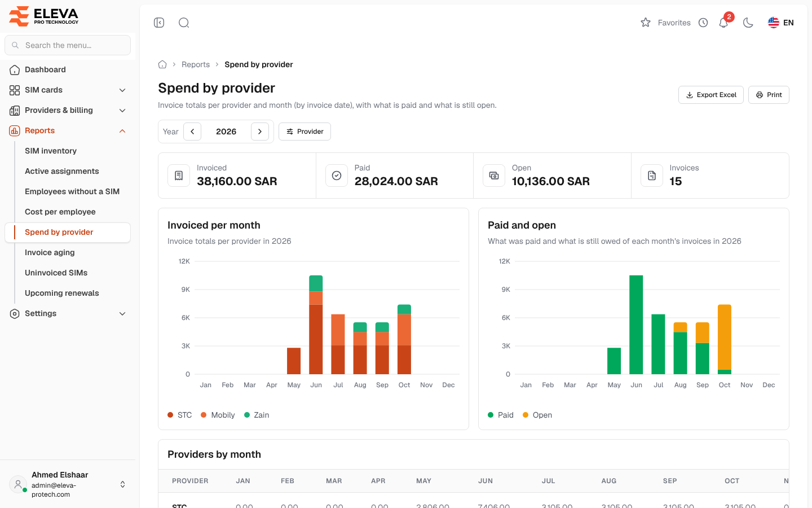The width and height of the screenshot is (812, 508).
Task: Click the ELEVA Pro Technology logo
Action: pos(44,16)
